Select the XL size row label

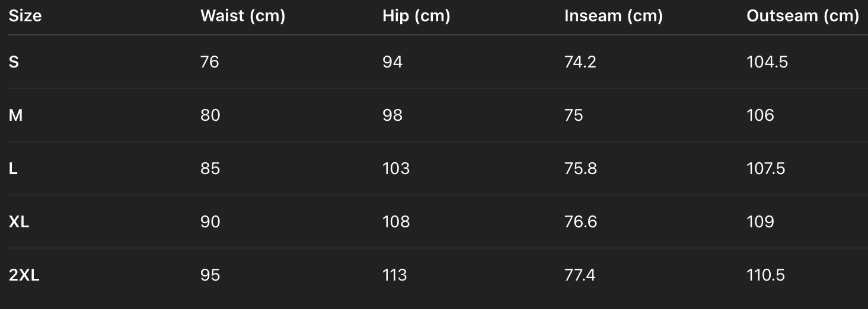click(19, 221)
